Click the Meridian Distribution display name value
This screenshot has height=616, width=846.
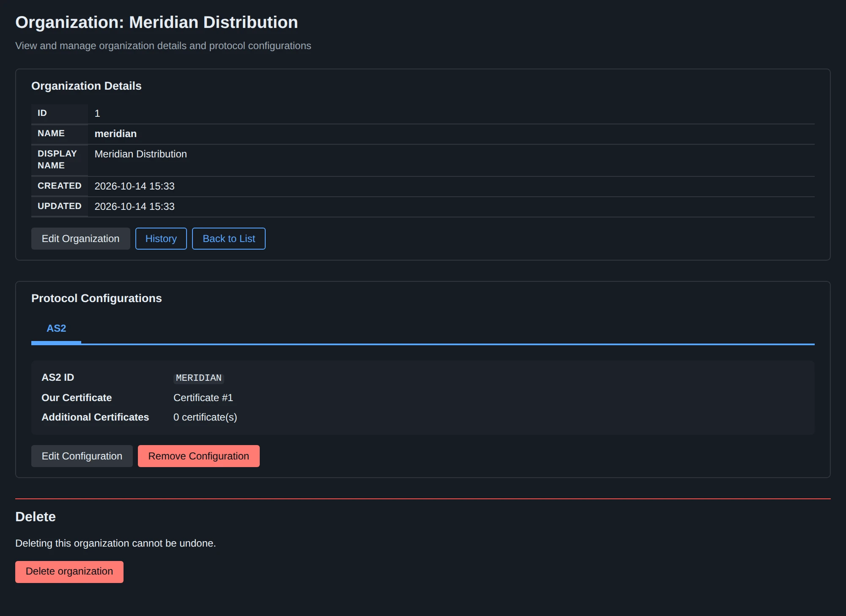(140, 154)
